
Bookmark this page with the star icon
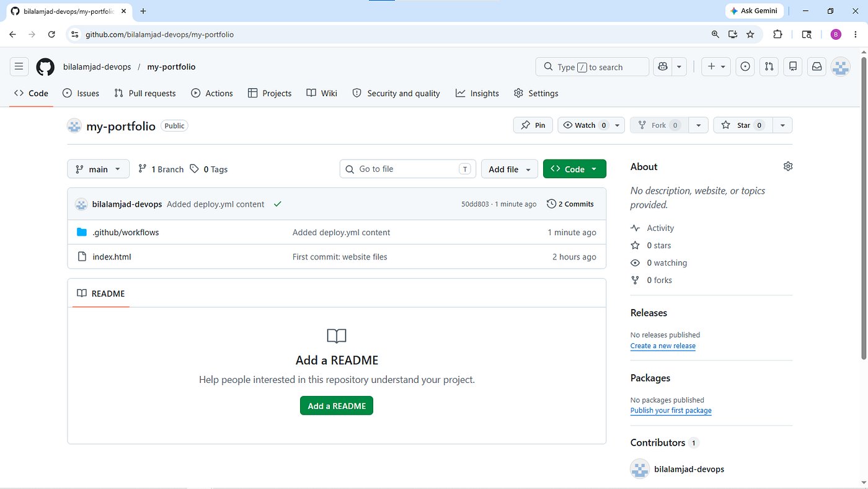pyautogui.click(x=750, y=35)
